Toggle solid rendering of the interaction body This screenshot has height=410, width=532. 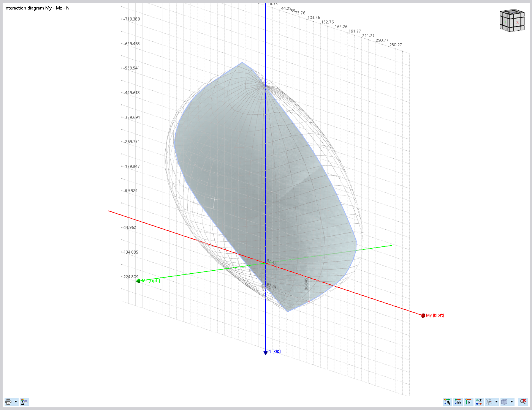504,402
